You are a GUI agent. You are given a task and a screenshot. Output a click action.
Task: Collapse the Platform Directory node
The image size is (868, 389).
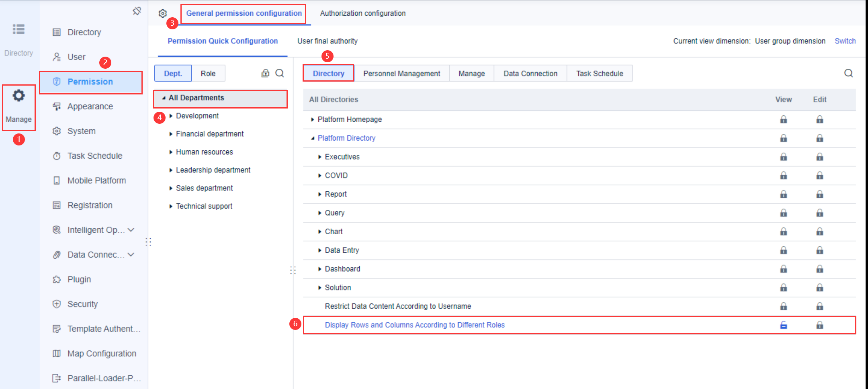coord(312,138)
